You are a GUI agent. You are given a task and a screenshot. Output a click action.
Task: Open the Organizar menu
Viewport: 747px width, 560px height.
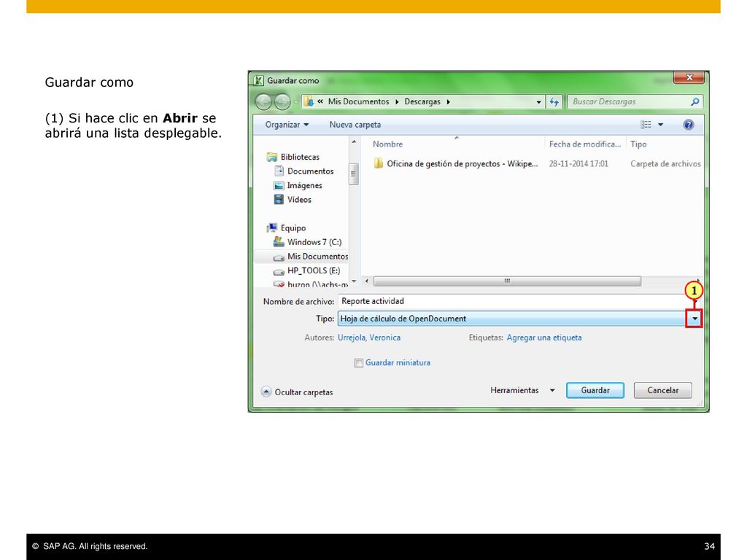pos(287,125)
